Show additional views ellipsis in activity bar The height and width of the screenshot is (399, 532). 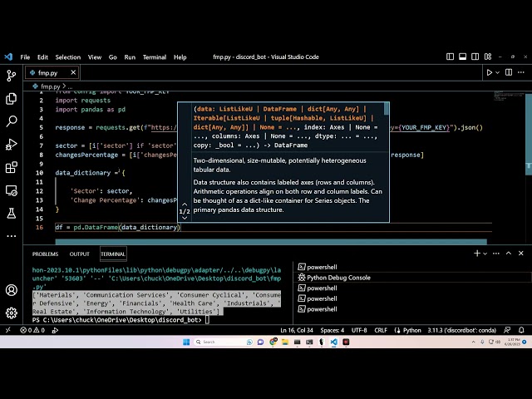tap(11, 236)
